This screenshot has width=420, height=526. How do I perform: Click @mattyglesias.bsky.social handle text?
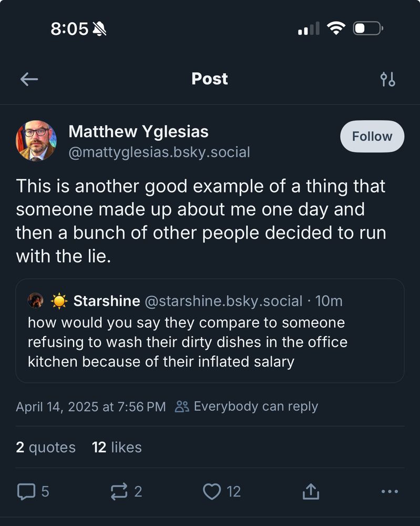159,151
